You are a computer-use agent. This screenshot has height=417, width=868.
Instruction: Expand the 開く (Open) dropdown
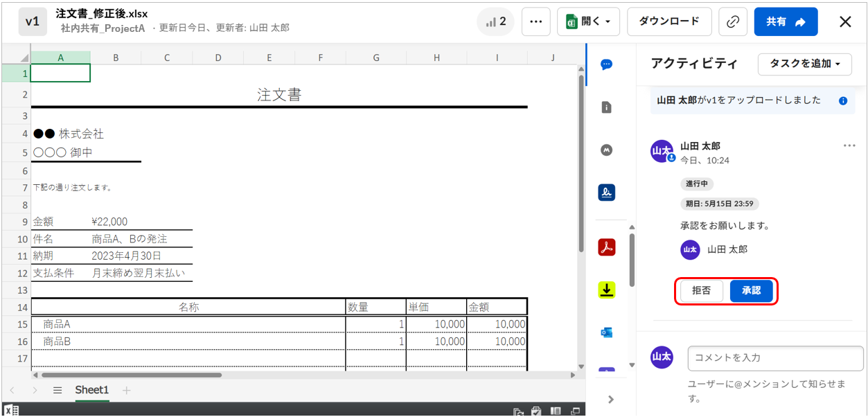click(x=588, y=21)
